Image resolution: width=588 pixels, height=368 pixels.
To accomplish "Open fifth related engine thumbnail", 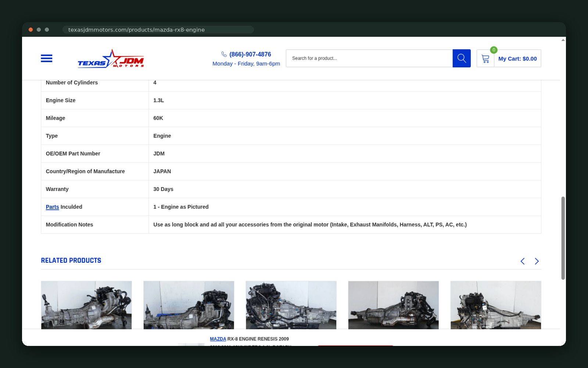I will (496, 305).
